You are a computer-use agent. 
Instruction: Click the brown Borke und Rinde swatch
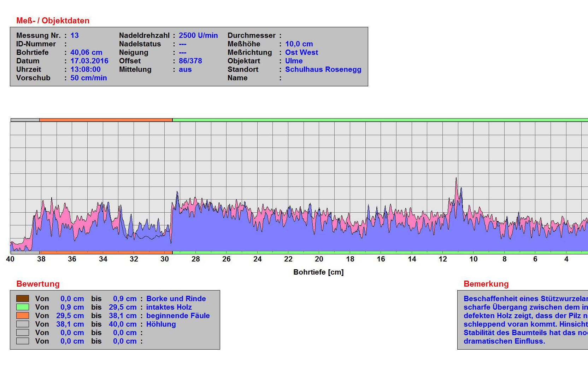[x=23, y=299]
